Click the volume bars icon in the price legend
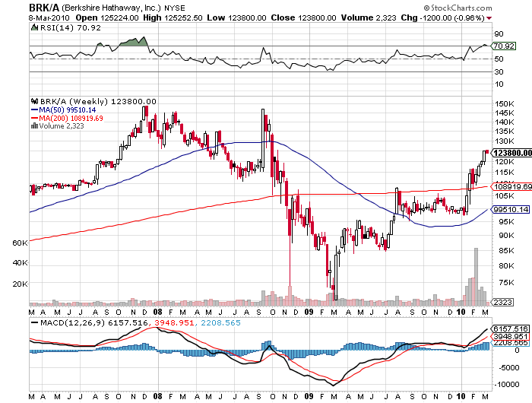 pos(34,126)
